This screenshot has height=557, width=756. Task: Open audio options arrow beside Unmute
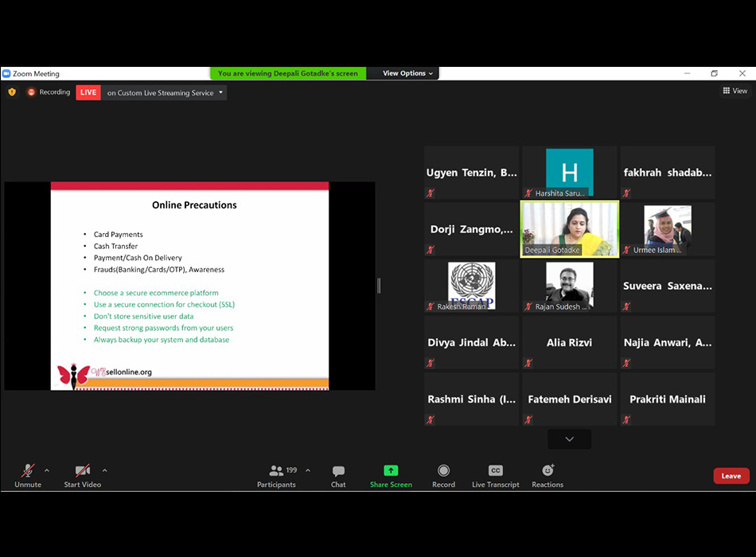47,470
